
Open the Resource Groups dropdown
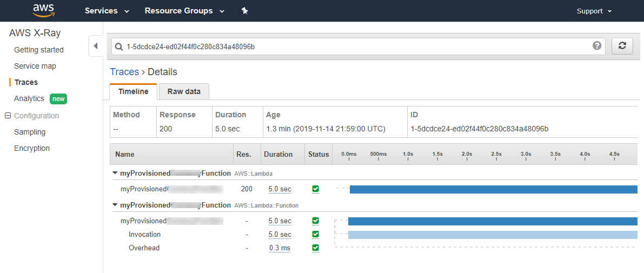coord(184,11)
